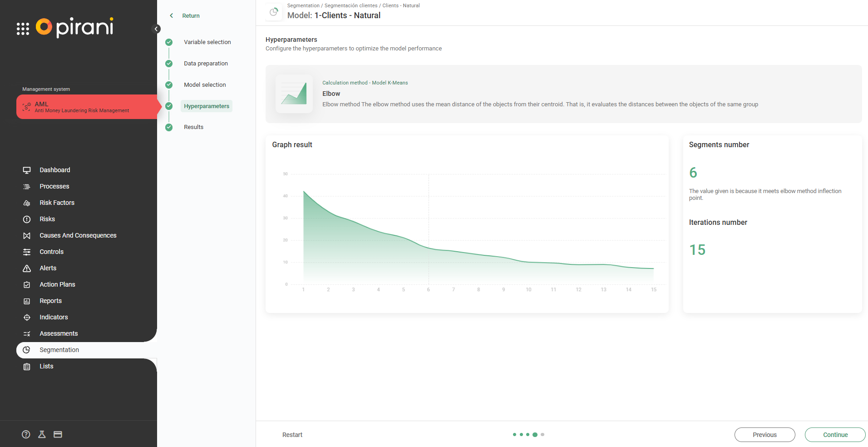The image size is (868, 447).
Task: Click the Data preparation step checkmark
Action: 169,64
